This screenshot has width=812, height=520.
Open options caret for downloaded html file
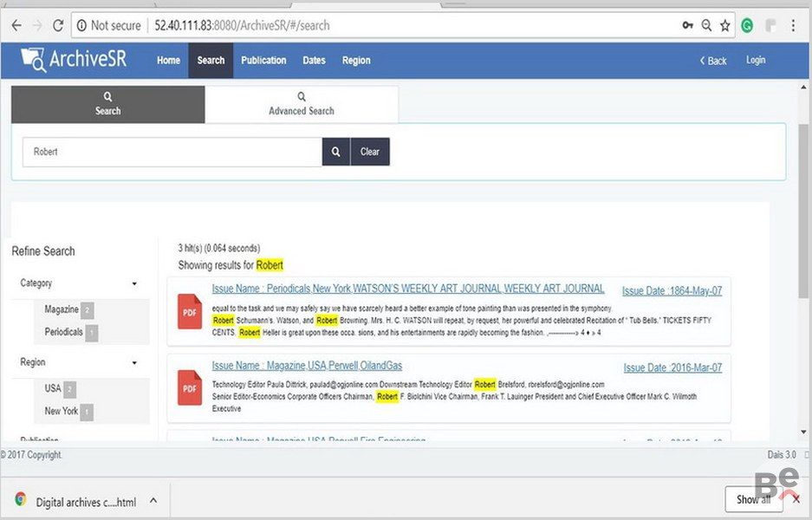tap(153, 501)
